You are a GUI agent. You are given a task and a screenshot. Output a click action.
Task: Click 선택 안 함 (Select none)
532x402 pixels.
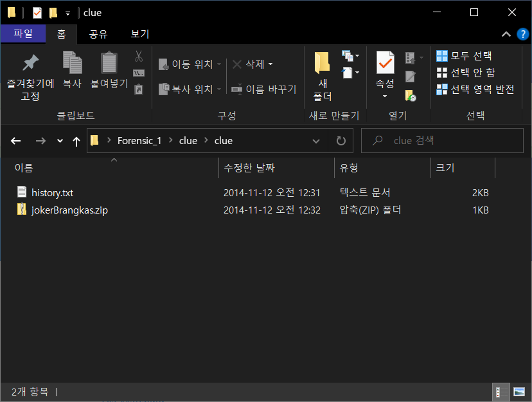(x=465, y=72)
